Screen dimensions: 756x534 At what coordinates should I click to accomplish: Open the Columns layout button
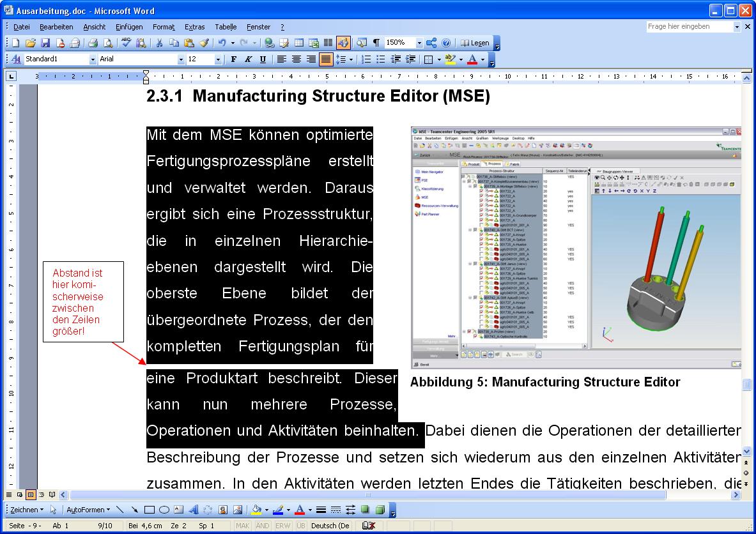click(x=328, y=43)
